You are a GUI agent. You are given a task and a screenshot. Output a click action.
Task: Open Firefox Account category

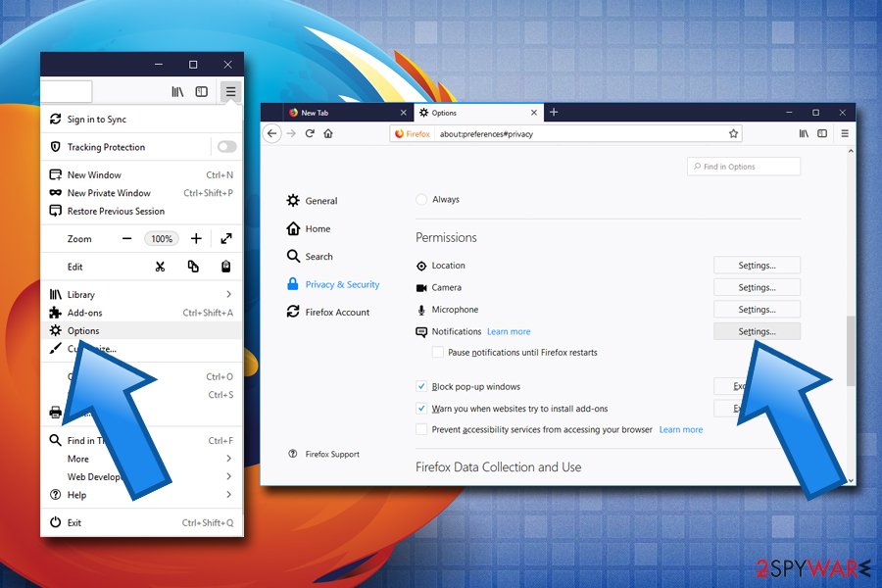pyautogui.click(x=328, y=313)
